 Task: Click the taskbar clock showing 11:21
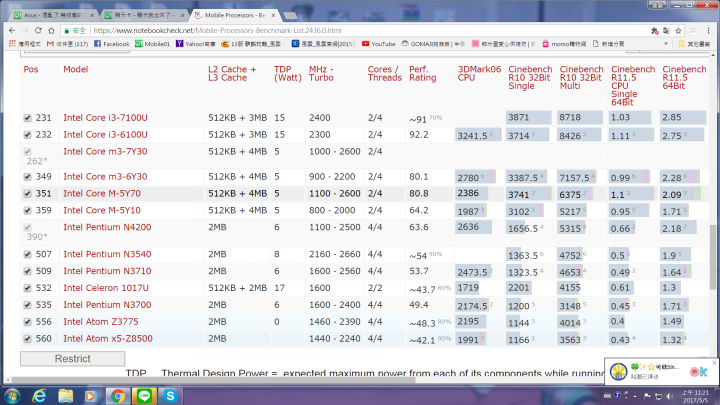[695, 396]
